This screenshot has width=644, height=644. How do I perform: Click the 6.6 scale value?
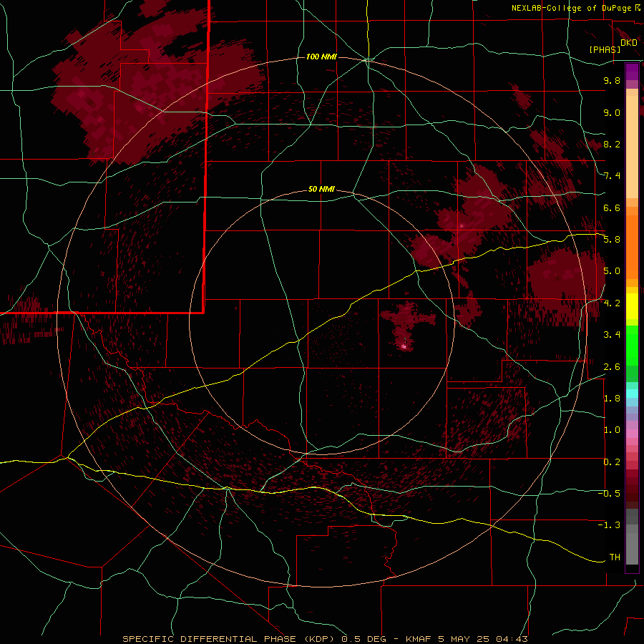[x=612, y=208]
